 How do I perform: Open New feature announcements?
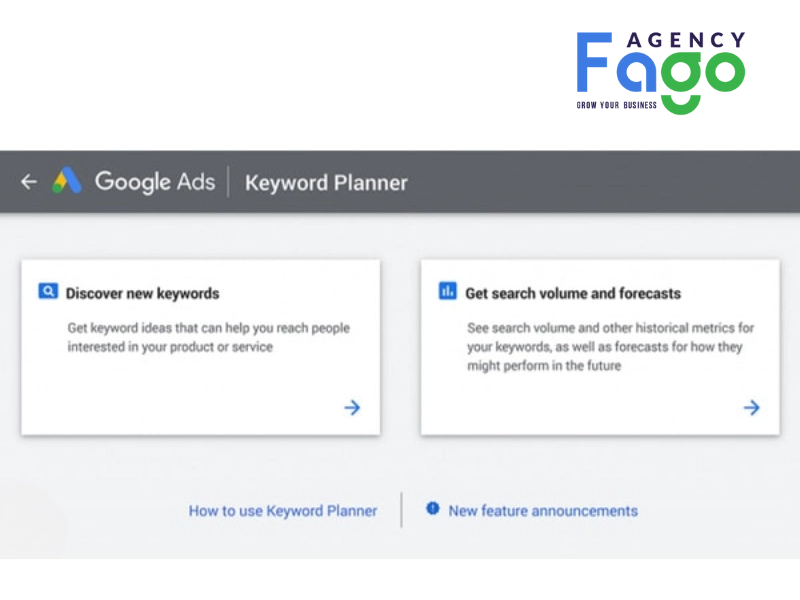pos(543,510)
